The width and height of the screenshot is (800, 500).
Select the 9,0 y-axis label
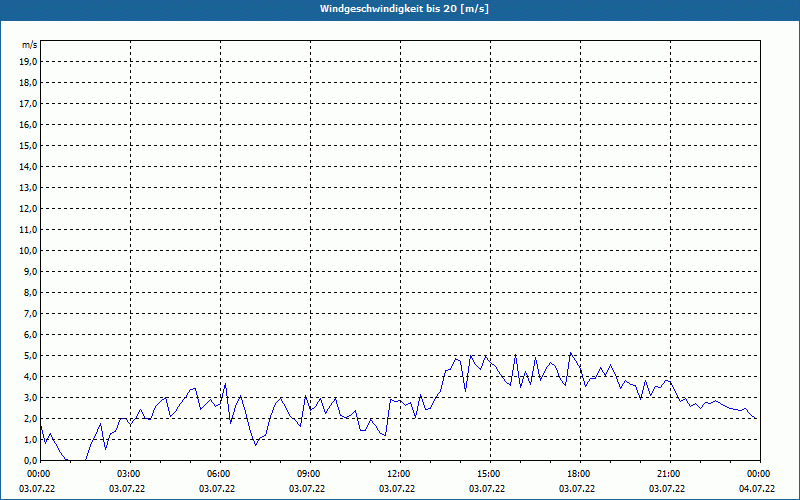pyautogui.click(x=30, y=271)
